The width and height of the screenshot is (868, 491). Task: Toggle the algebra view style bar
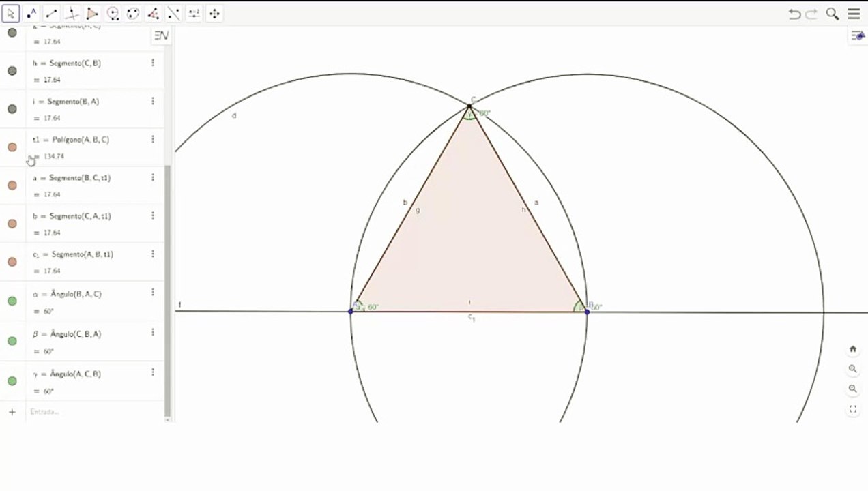tap(161, 35)
